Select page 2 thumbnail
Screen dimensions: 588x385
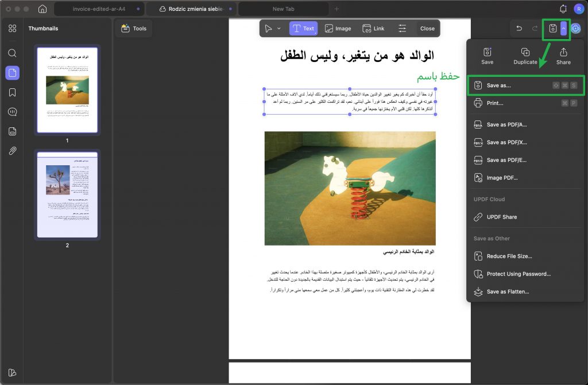coord(68,195)
